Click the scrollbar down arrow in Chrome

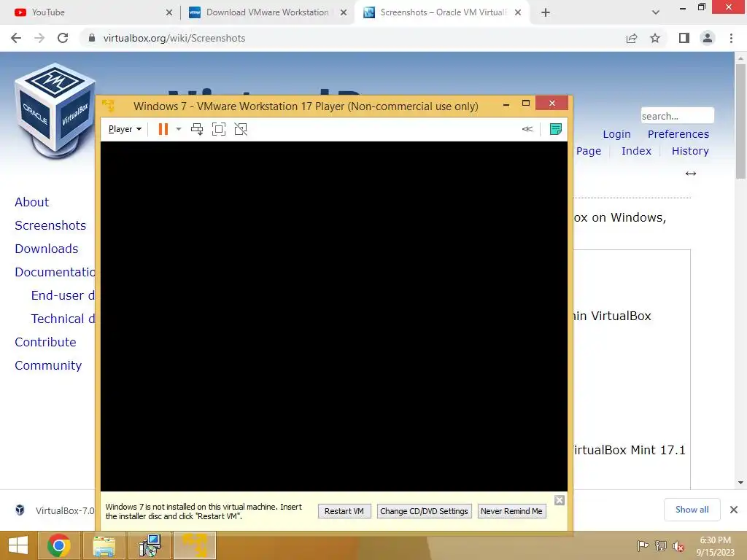740,483
